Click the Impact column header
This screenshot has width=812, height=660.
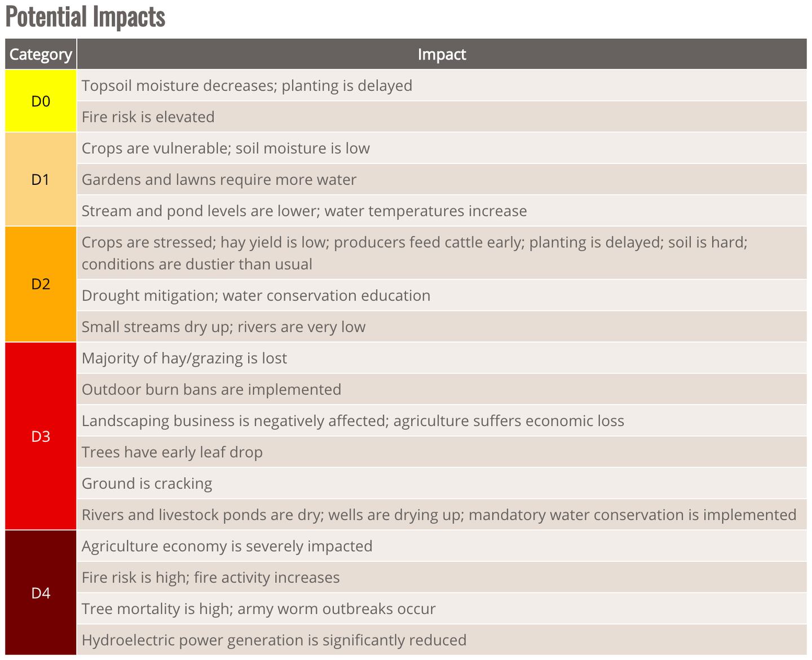click(442, 54)
